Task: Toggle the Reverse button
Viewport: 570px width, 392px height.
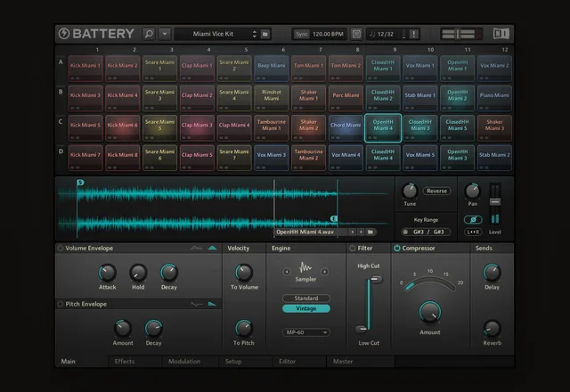Action: click(x=436, y=191)
